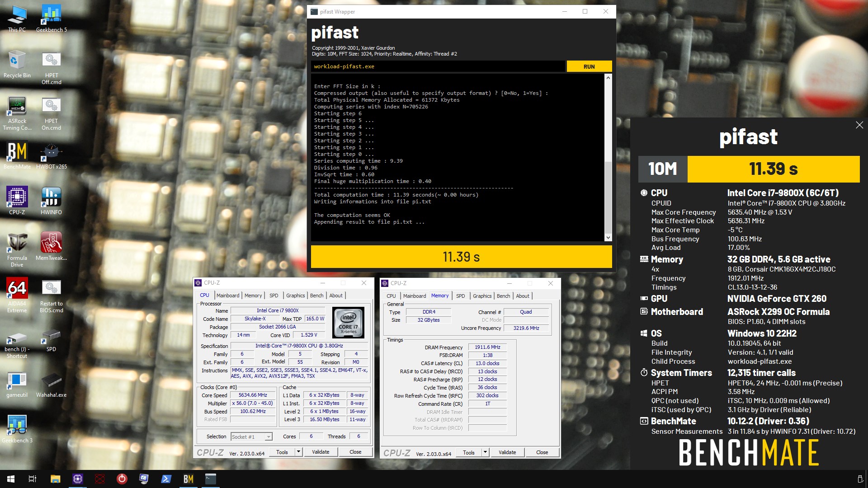Image resolution: width=868 pixels, height=488 pixels.
Task: Click the Core Speed 5634.66 MHz value
Action: pos(253,395)
